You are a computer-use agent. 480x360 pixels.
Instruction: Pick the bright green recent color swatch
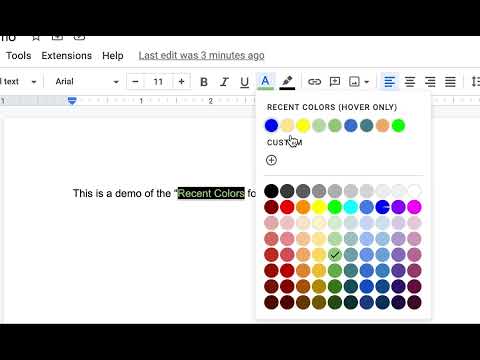(x=398, y=126)
